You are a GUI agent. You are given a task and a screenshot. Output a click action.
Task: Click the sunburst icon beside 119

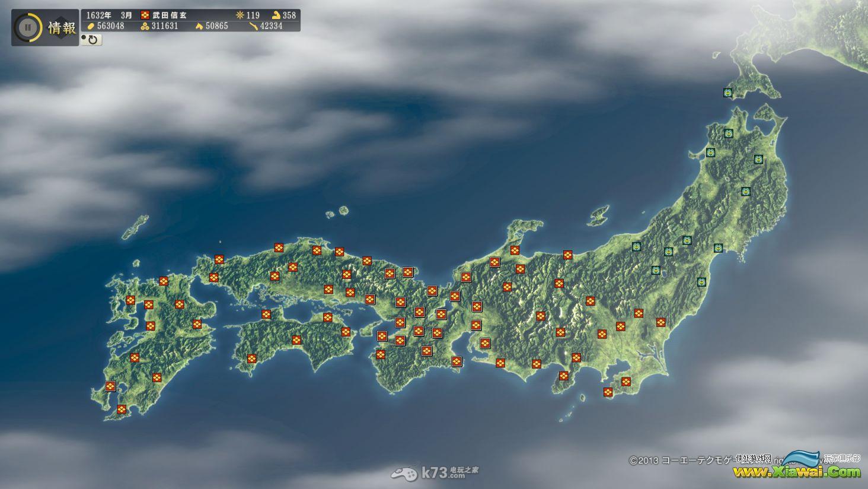[x=240, y=15]
